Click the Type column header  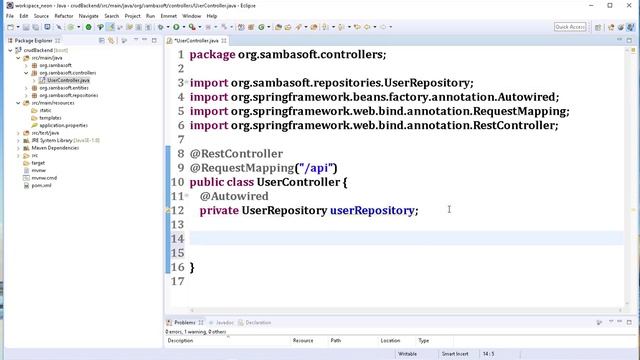[x=434, y=340]
